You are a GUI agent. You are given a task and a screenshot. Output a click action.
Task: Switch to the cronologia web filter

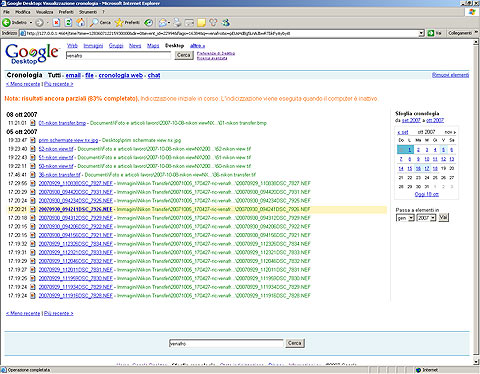[121, 76]
